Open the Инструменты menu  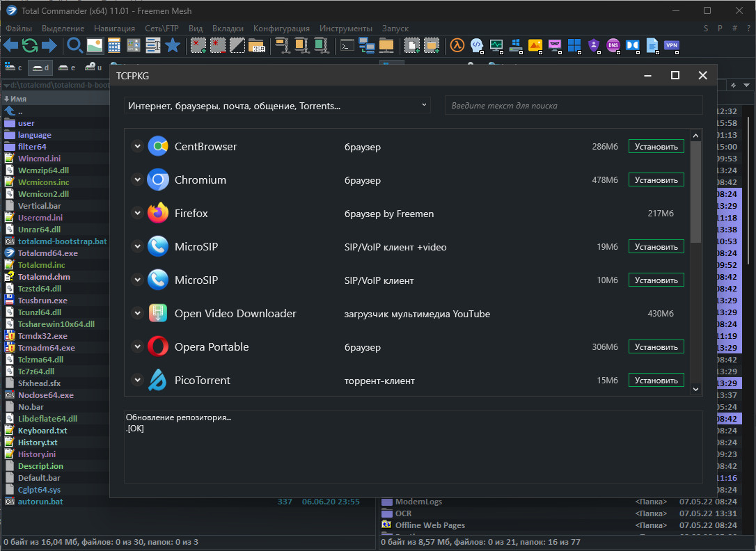[345, 29]
